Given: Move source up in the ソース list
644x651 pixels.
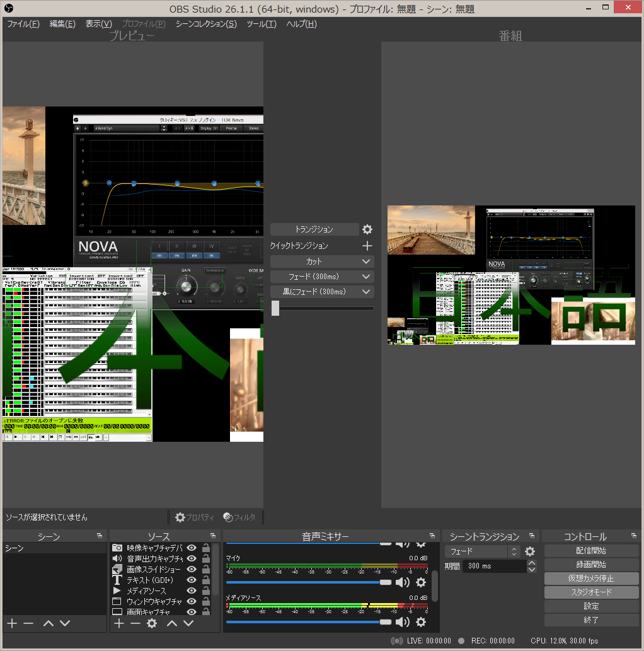Looking at the screenshot, I should point(172,623).
